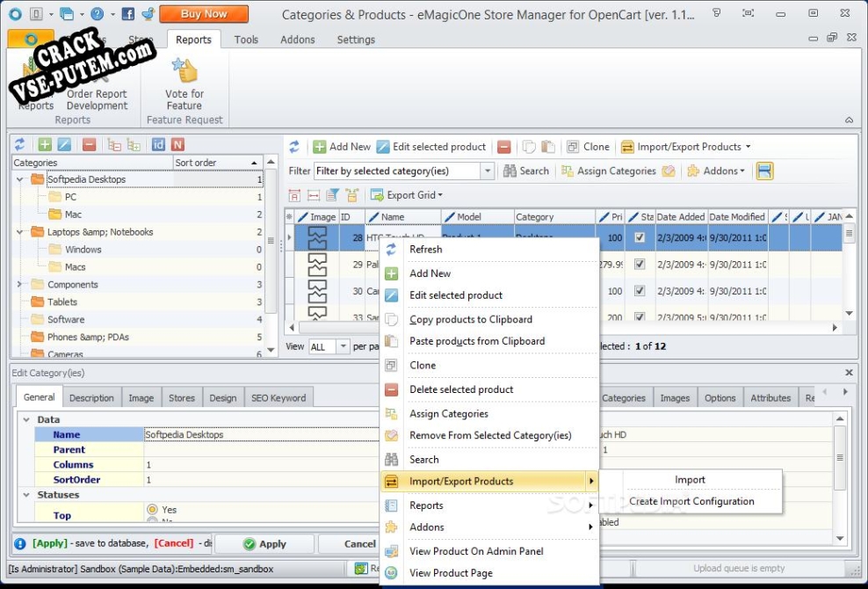This screenshot has width=868, height=589.
Task: Click the Vote for Feature thumbs-up icon
Action: [184, 71]
